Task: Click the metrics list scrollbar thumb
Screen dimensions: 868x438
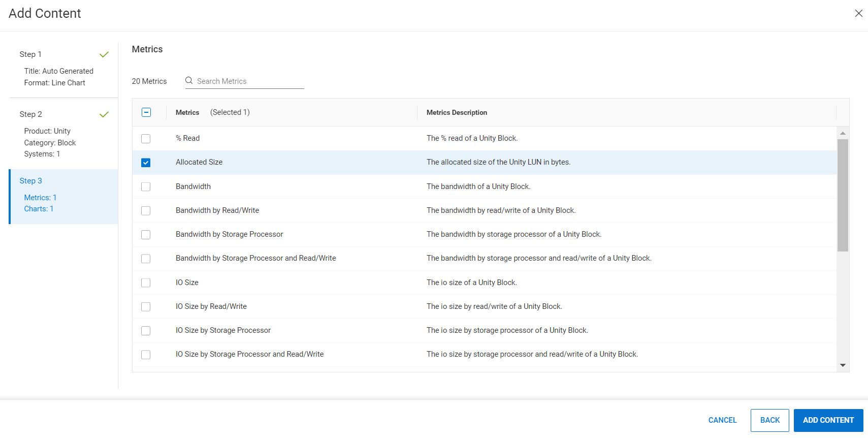Action: [x=843, y=195]
